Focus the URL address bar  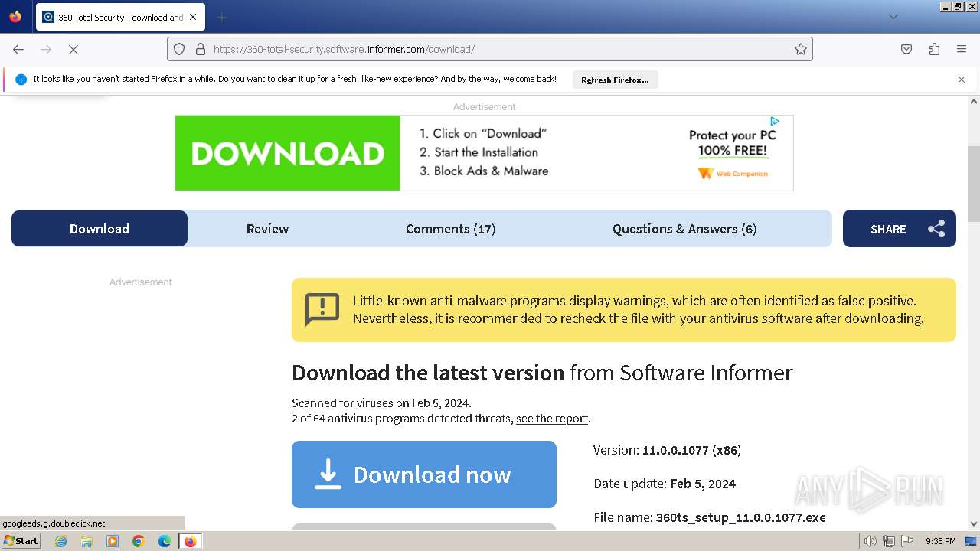[x=490, y=49]
